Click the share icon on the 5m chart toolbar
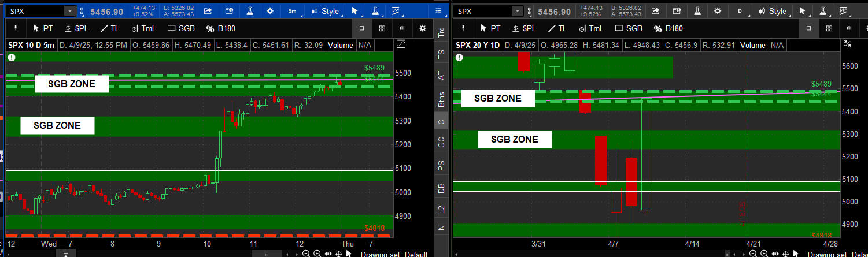Screen dimensions: 868x257 pyautogui.click(x=208, y=11)
